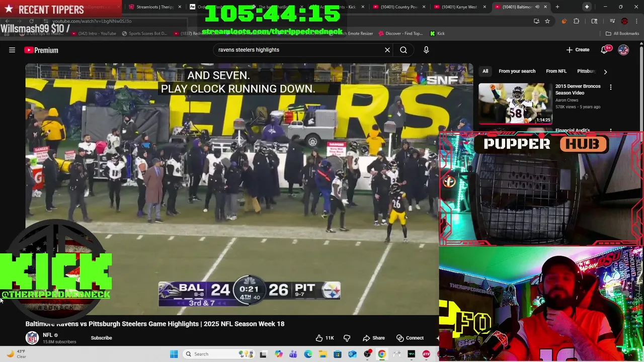Image resolution: width=644 pixels, height=362 pixels.
Task: Open 'Discover - Find Top...' bookmark
Action: point(399,34)
